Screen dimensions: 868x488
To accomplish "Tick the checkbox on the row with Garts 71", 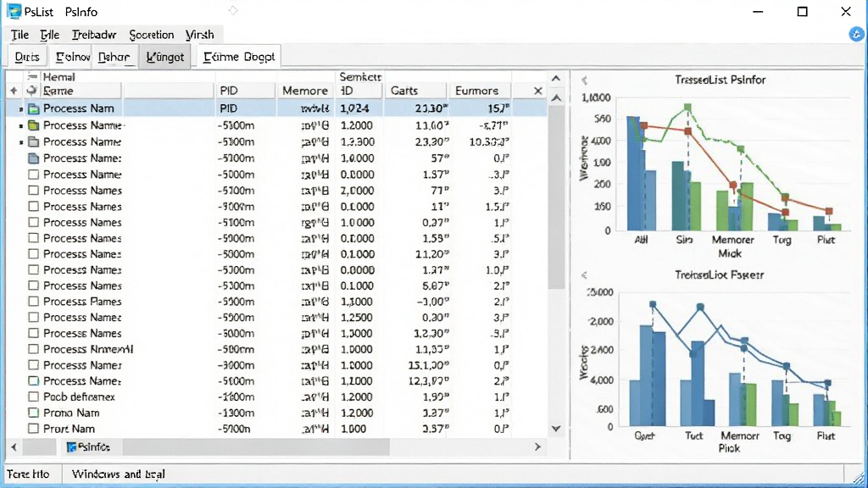I will (x=34, y=191).
